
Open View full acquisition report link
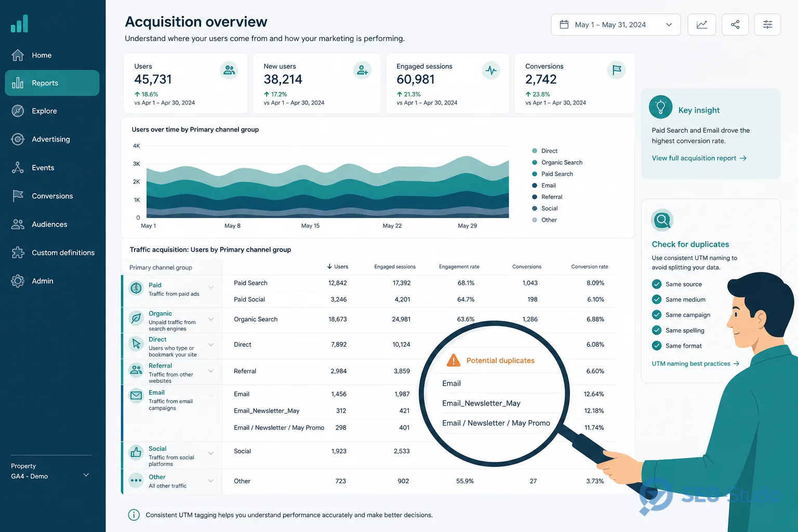pos(699,158)
